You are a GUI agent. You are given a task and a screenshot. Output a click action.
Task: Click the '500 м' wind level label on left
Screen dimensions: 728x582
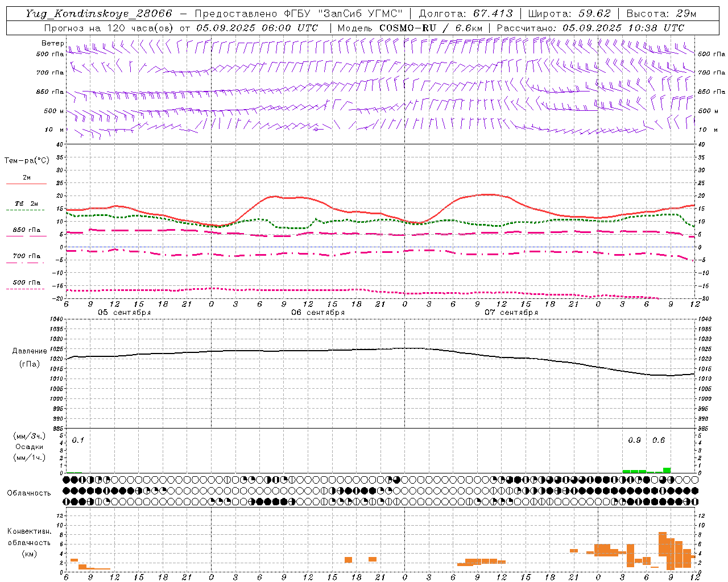54,111
